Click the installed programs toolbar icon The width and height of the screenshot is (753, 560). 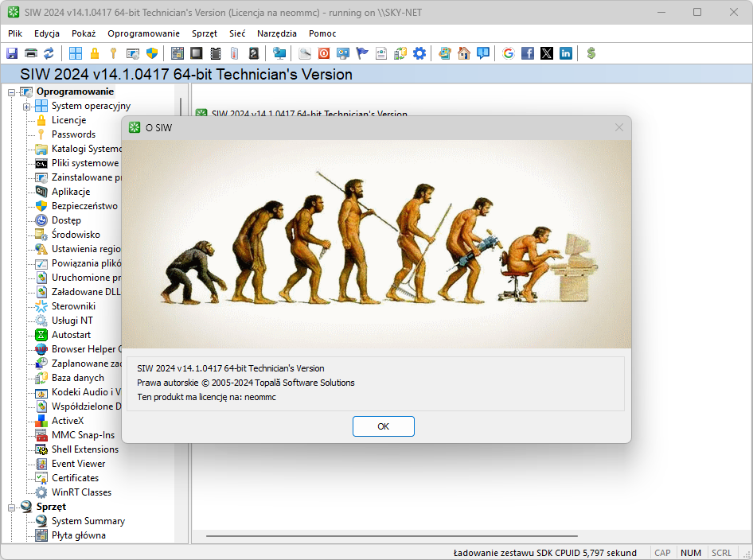(x=133, y=53)
